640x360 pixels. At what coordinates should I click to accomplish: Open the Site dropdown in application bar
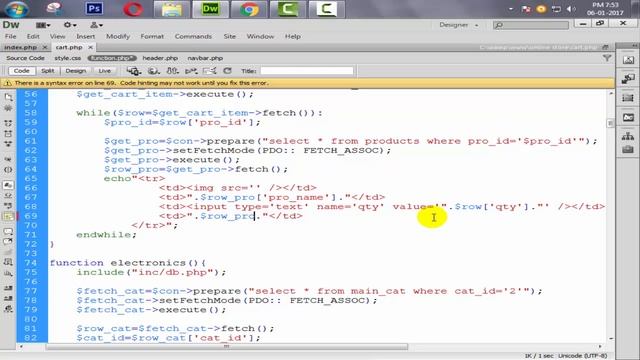click(96, 25)
